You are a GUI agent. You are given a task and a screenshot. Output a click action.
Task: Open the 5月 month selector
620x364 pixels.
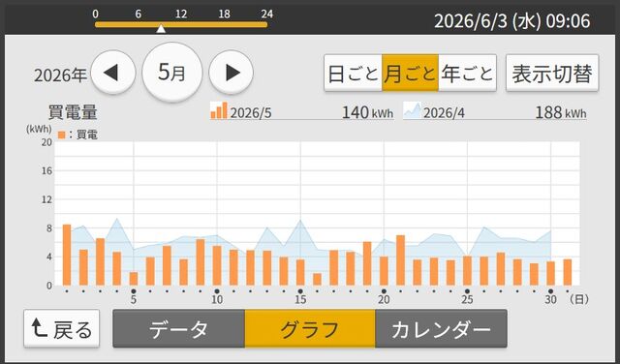172,73
